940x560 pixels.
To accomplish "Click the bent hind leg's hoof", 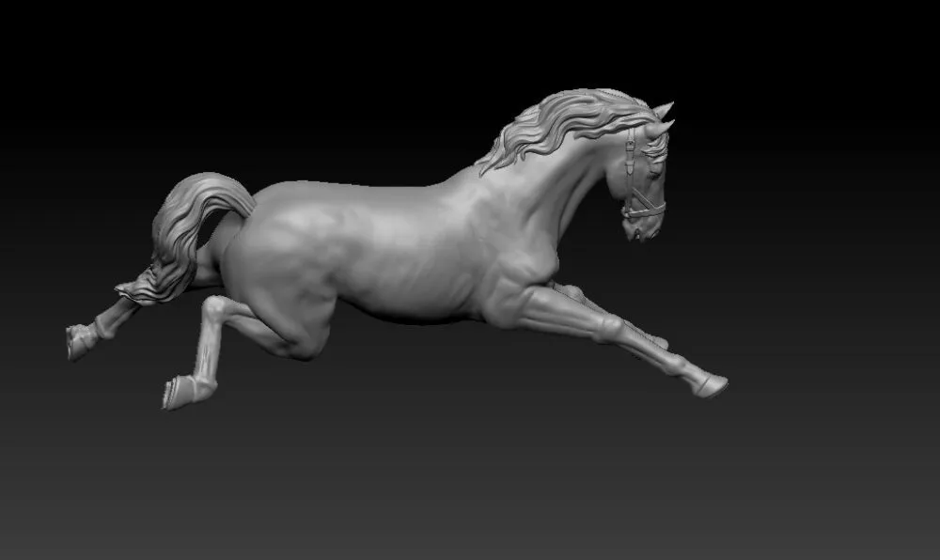I will click(x=177, y=392).
